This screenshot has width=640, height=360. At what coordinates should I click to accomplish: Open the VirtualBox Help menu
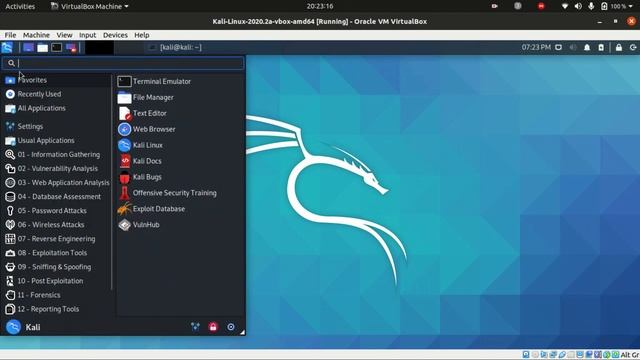142,35
